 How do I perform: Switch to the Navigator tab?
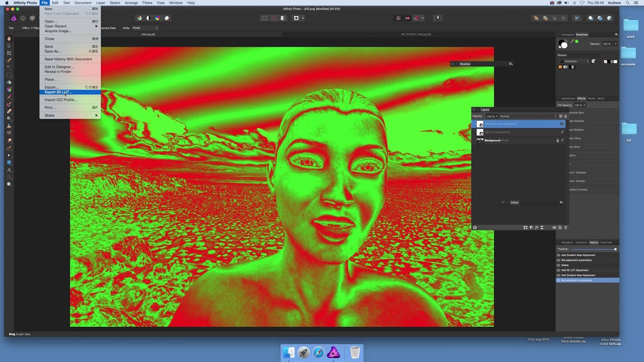coord(567,242)
